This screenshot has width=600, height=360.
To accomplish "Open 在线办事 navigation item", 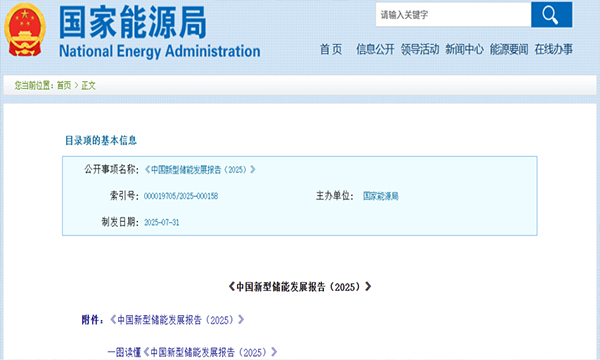I will [x=553, y=49].
